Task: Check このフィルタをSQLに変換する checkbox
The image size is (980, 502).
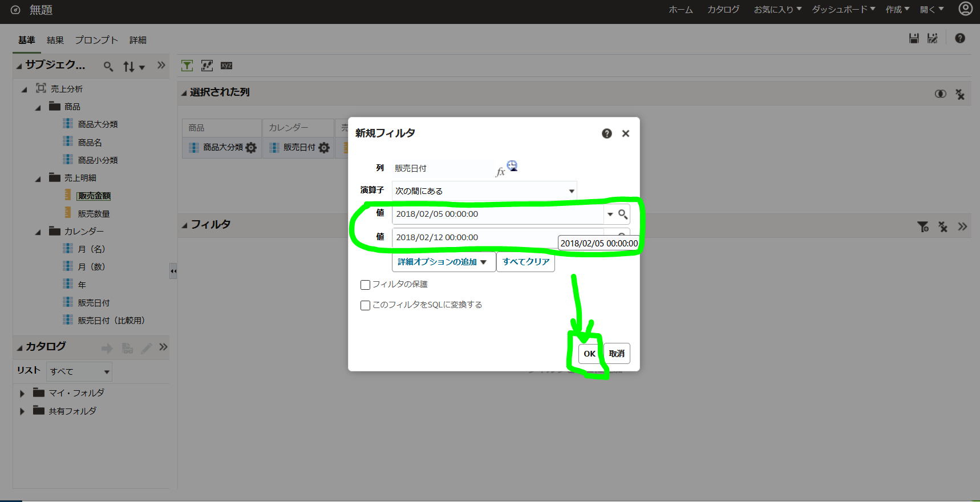Action: coord(366,305)
